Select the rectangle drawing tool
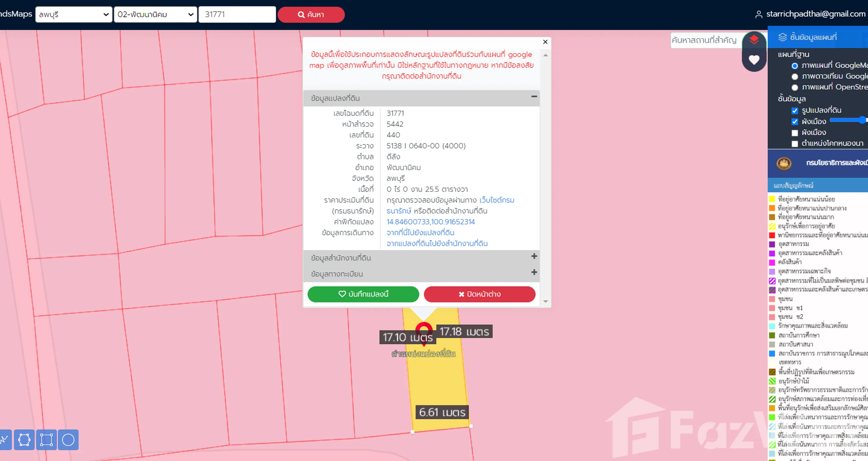868x461 pixels. 46,440
